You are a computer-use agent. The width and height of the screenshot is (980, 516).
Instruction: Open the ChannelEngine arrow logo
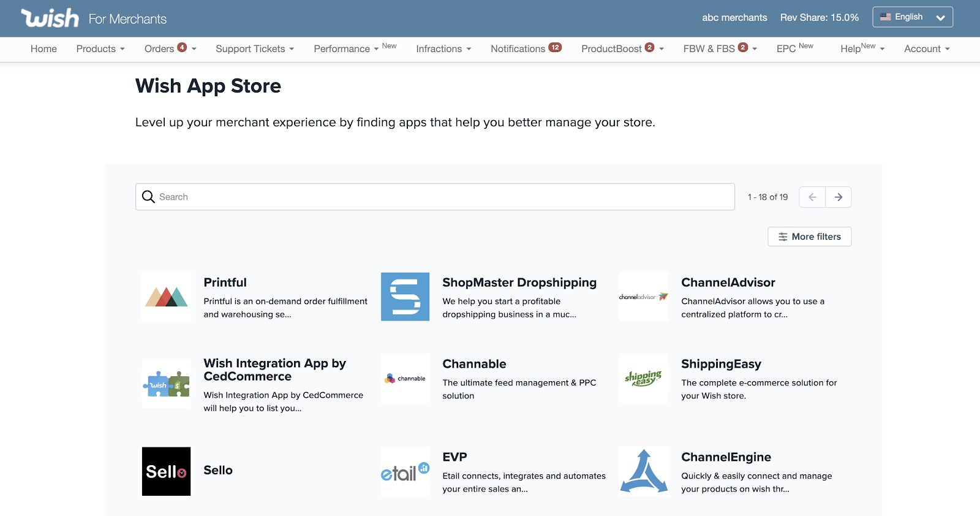(x=644, y=471)
